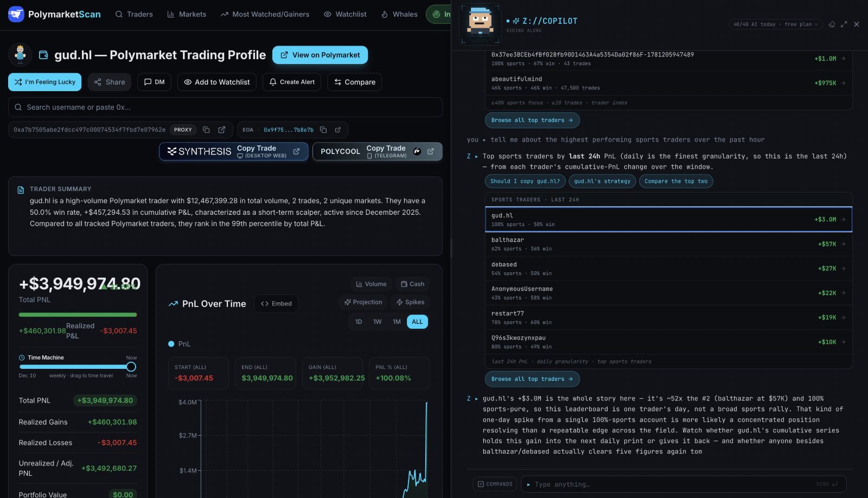
Task: Toggle the Volume chart overlay
Action: tap(371, 284)
